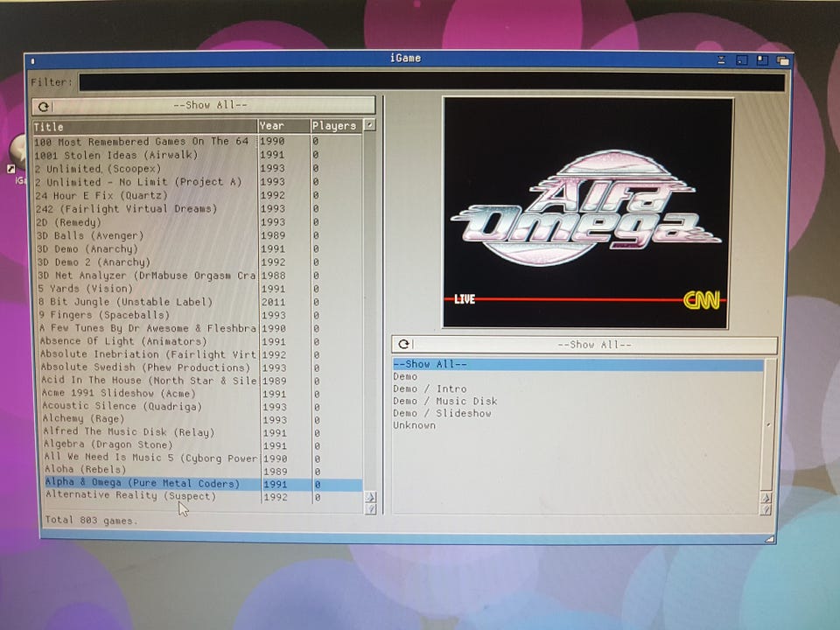Select 3D Net Analyzer row

click(x=200, y=276)
